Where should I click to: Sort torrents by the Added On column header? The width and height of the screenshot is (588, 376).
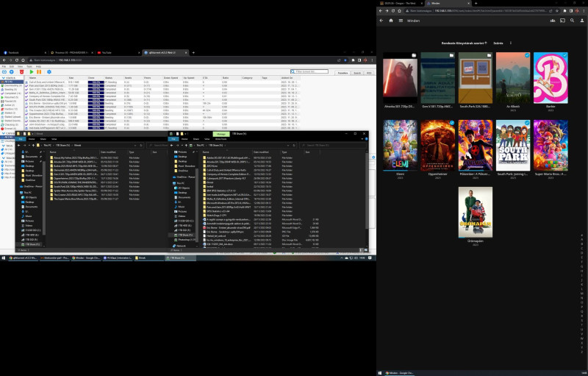(290, 78)
